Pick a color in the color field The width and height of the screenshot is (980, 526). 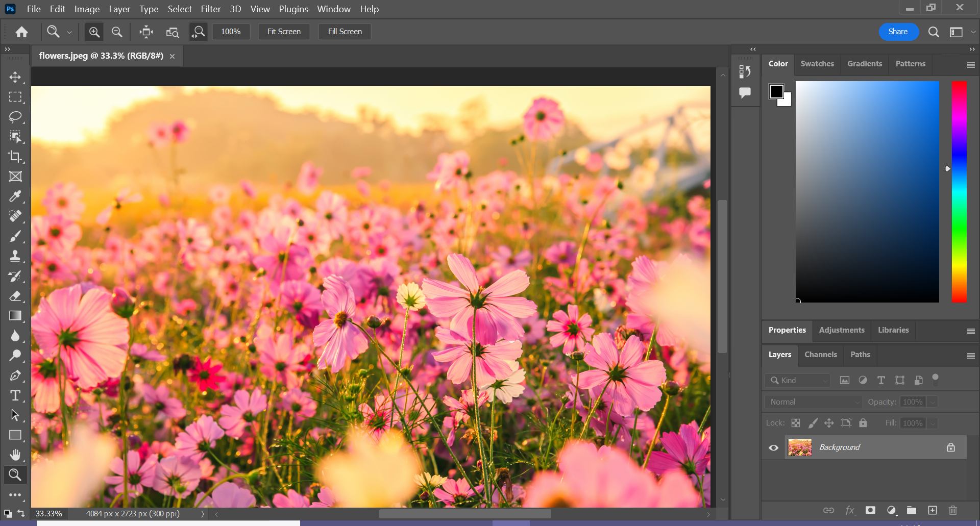click(x=867, y=192)
